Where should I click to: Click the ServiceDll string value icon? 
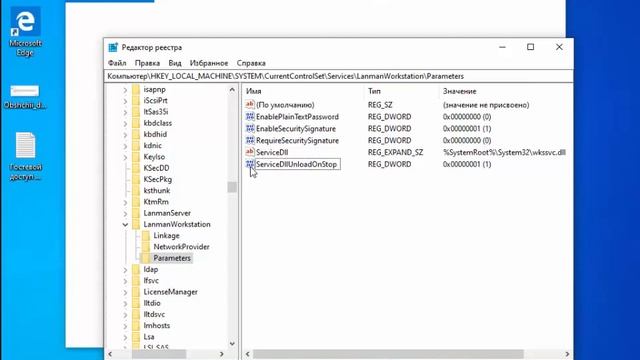pyautogui.click(x=250, y=152)
